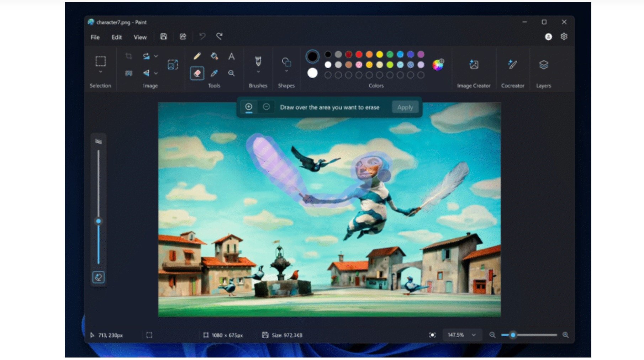
Task: Open the View menu
Action: [140, 37]
